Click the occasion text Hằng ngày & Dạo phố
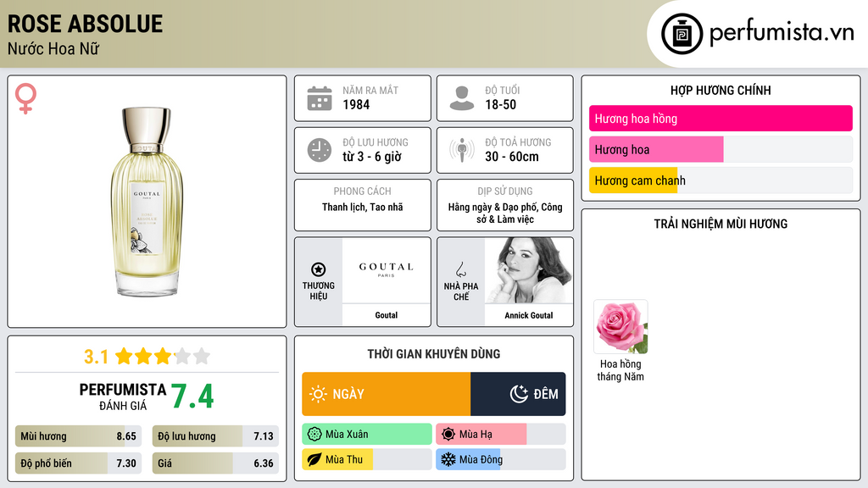Screen dimensions: 868x488 (492, 207)
